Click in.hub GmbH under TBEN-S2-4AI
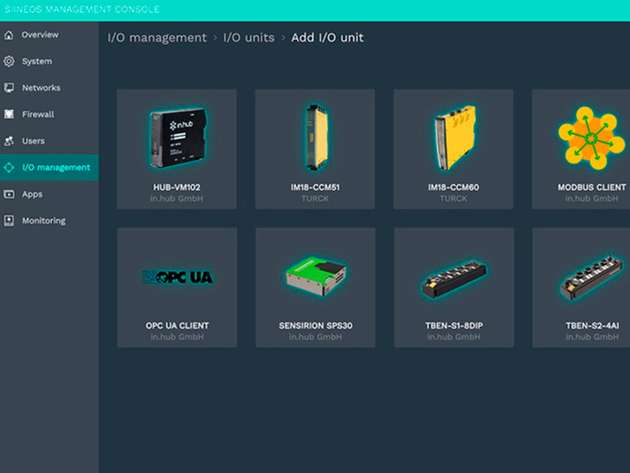This screenshot has width=630, height=473. pyautogui.click(x=592, y=337)
